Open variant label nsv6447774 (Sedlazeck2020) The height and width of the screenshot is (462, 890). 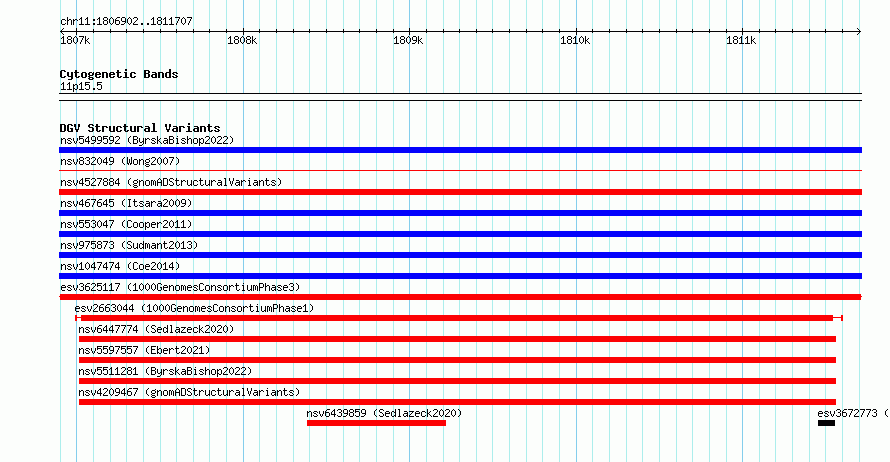[x=156, y=329]
